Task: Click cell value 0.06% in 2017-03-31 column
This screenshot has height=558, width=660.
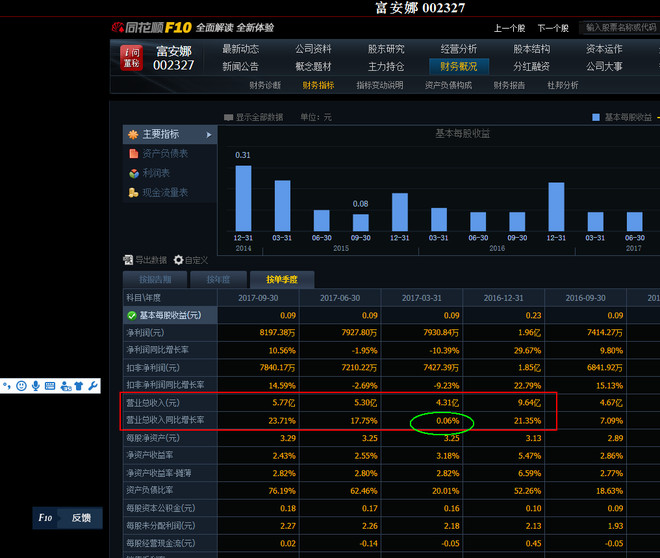Action: pos(448,421)
